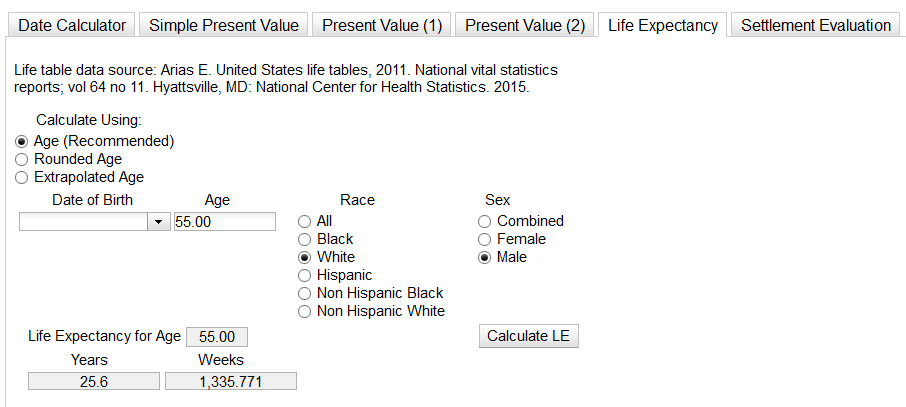Select Hispanic race option

[x=305, y=275]
